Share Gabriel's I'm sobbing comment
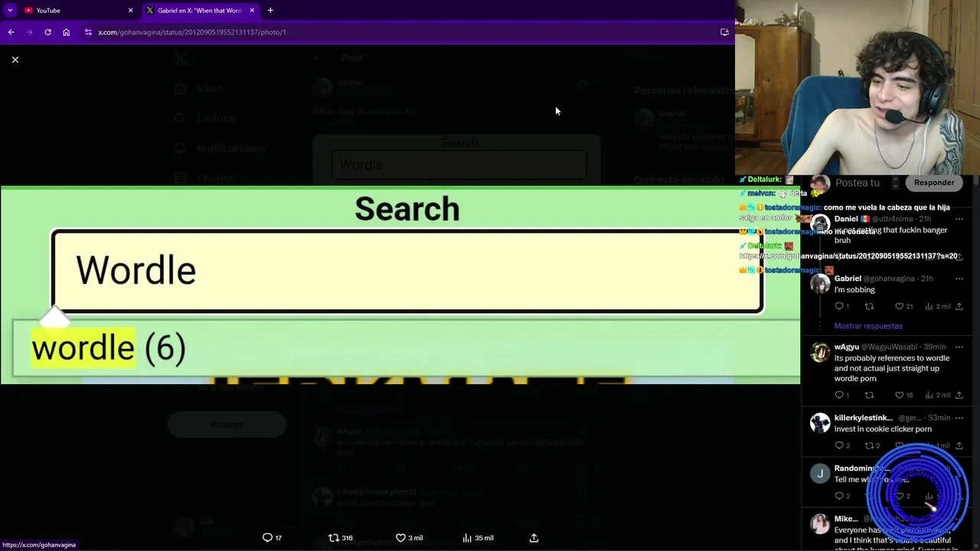The height and width of the screenshot is (551, 980). 959,306
